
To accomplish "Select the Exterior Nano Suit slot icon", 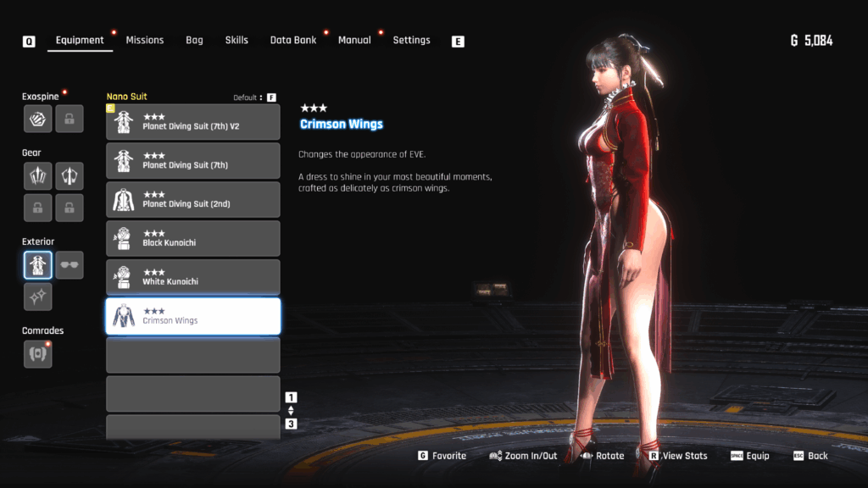I will [37, 265].
